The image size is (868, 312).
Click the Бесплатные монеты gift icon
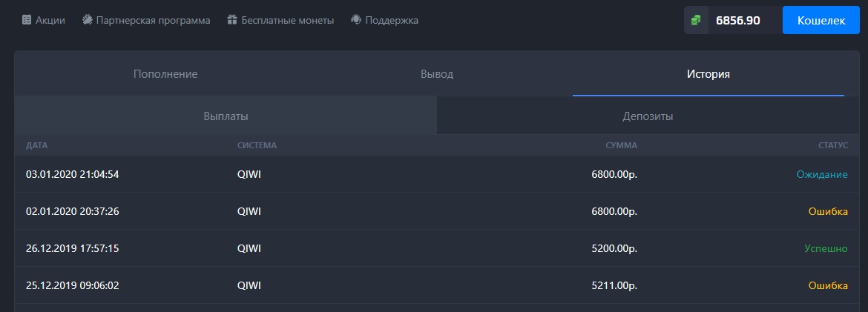[232, 21]
